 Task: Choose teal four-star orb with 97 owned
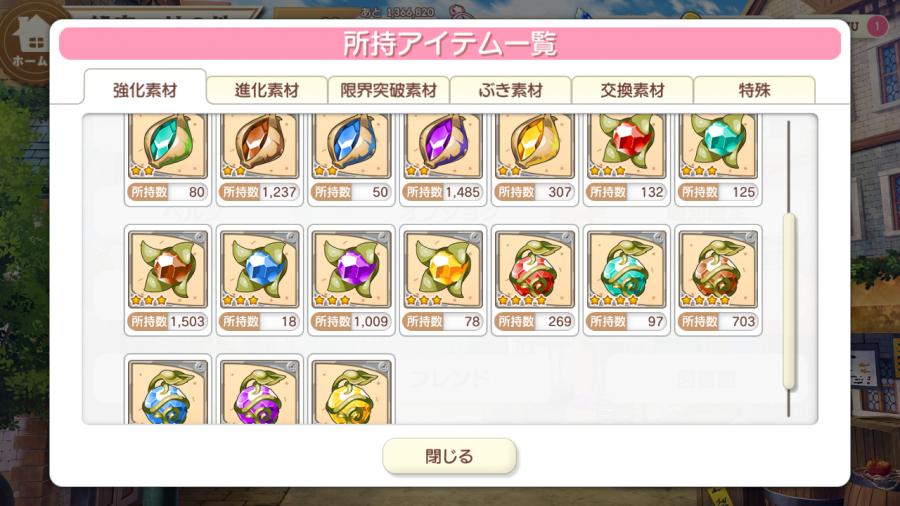coord(627,280)
